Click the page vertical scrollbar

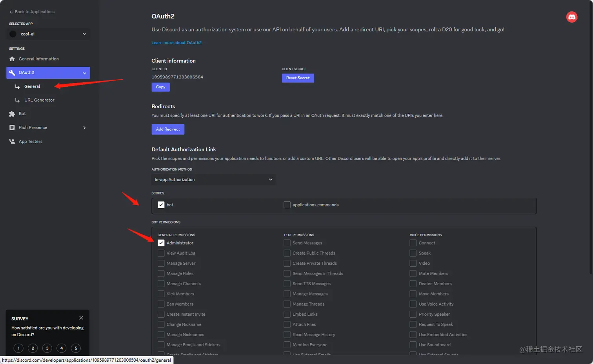591,137
